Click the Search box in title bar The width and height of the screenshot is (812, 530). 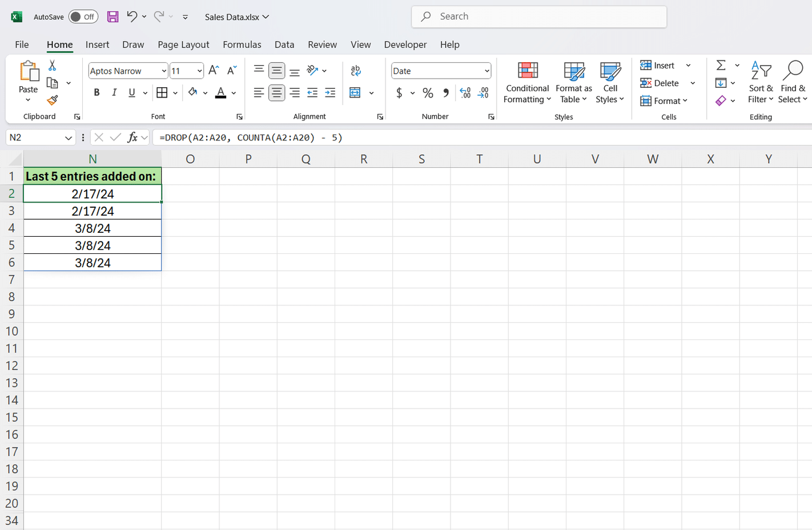pyautogui.click(x=539, y=17)
